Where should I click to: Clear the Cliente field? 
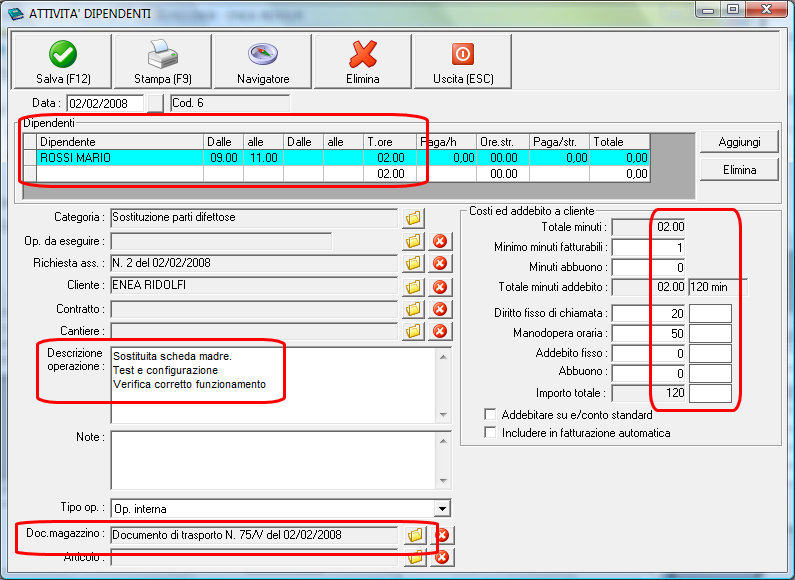coord(440,286)
